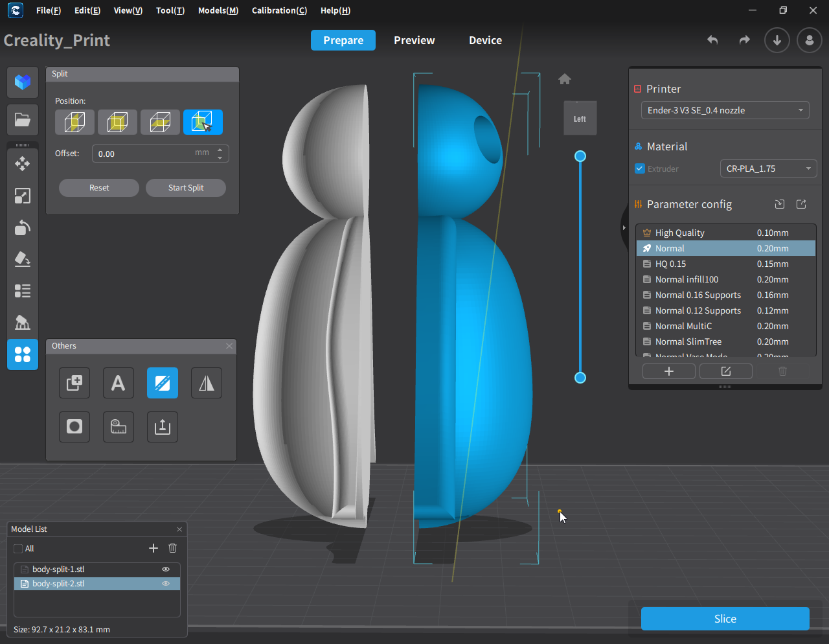Viewport: 829px width, 644px height.
Task: Click the undo arrow icon
Action: [x=712, y=40]
